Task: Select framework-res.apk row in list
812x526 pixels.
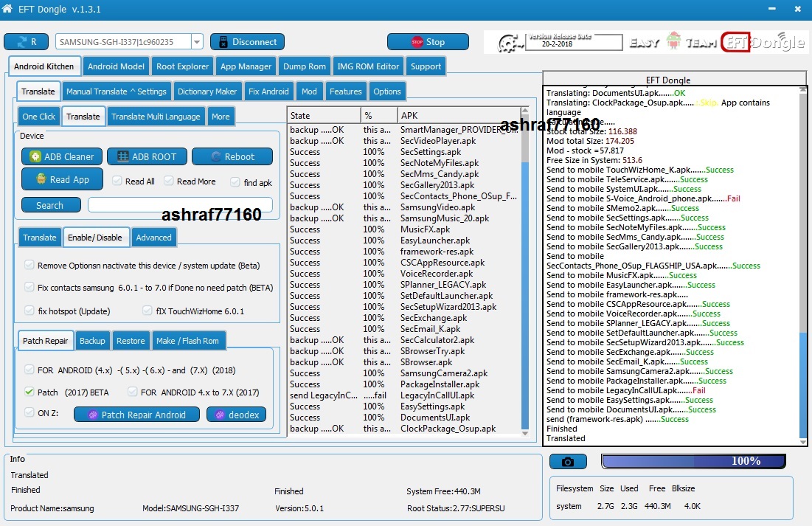Action: tap(404, 252)
